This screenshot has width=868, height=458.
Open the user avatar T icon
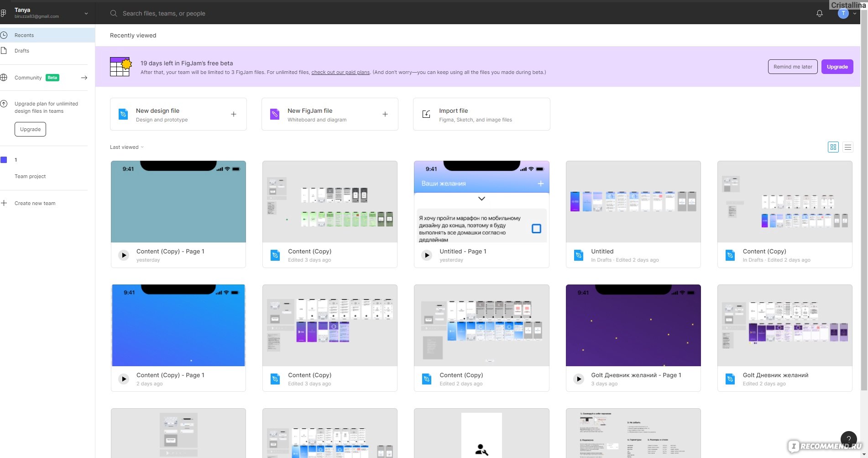point(843,13)
